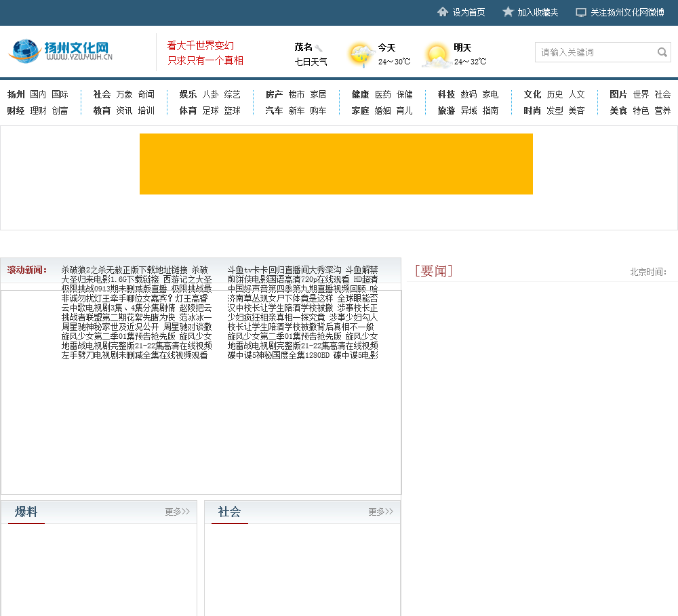Click the star icon beside 加入收藏夹
The width and height of the screenshot is (678, 616).
click(508, 12)
